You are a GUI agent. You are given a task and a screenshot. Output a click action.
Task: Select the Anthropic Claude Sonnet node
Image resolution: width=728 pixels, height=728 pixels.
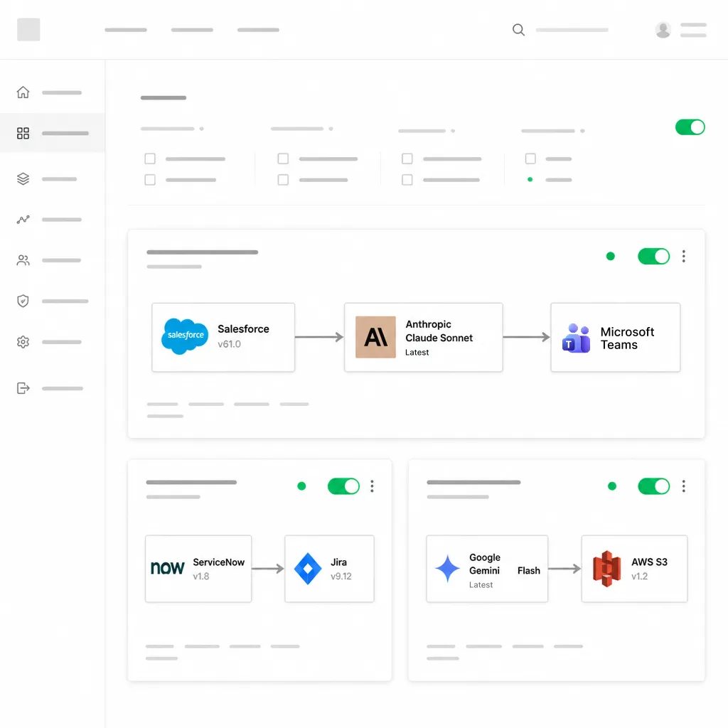(x=424, y=337)
